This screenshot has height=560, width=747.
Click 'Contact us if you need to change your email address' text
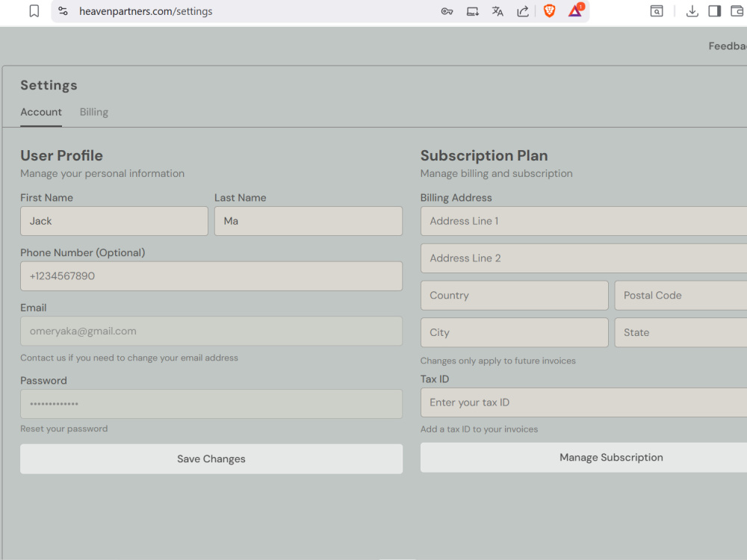[x=129, y=358]
